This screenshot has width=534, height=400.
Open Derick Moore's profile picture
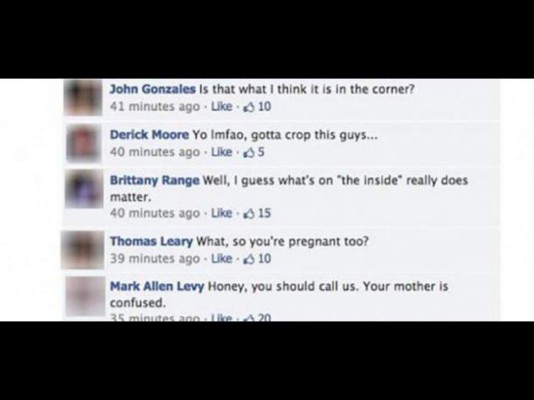pos(84,143)
